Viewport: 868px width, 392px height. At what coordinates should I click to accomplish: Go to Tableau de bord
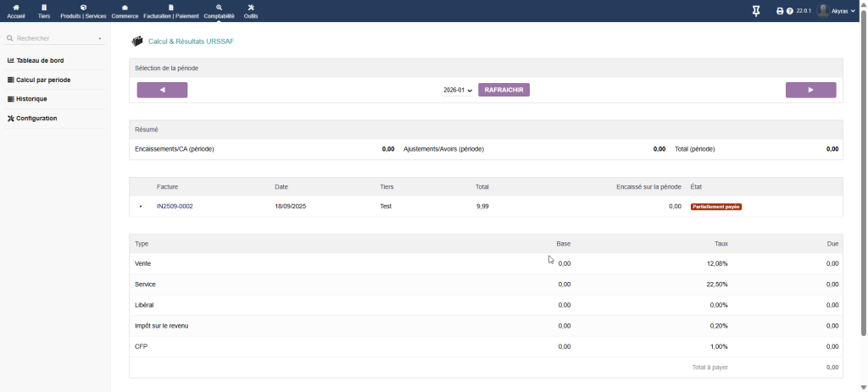39,60
